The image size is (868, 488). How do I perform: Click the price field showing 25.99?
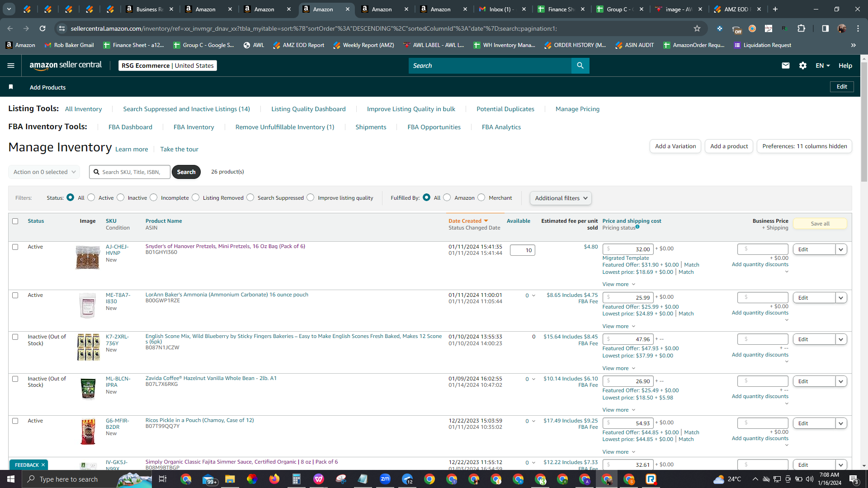(627, 298)
